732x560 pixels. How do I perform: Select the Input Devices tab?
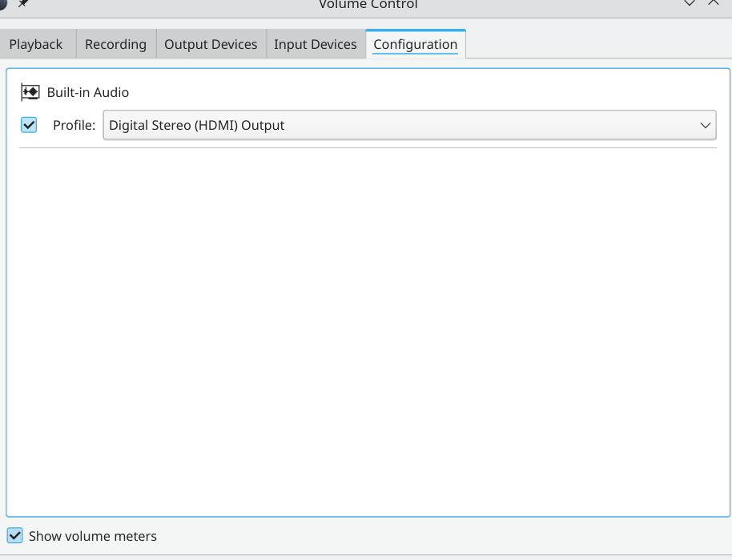315,44
